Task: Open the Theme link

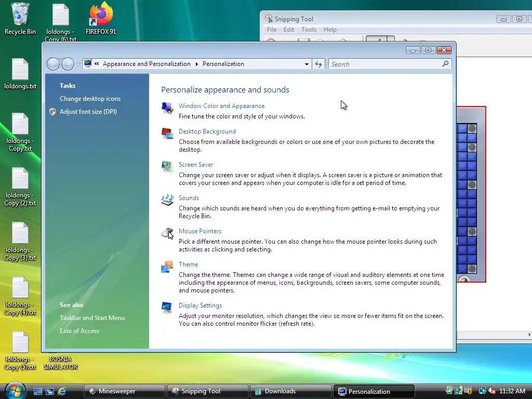Action: click(x=188, y=264)
